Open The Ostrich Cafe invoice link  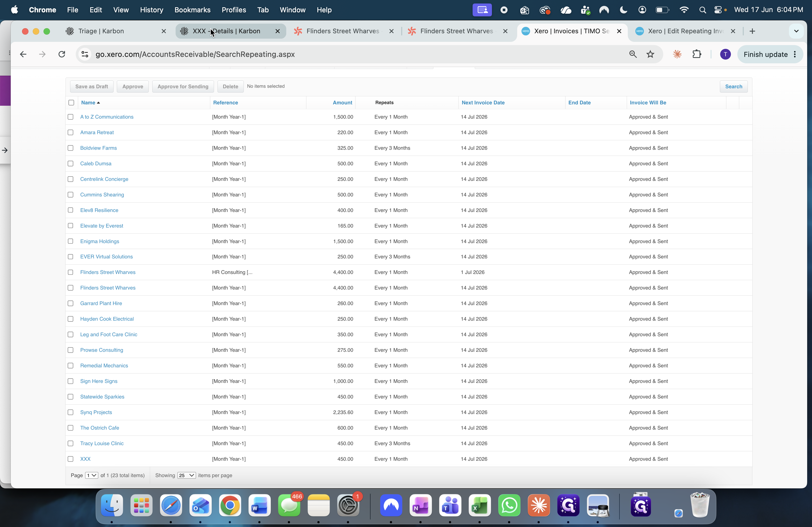pos(100,428)
